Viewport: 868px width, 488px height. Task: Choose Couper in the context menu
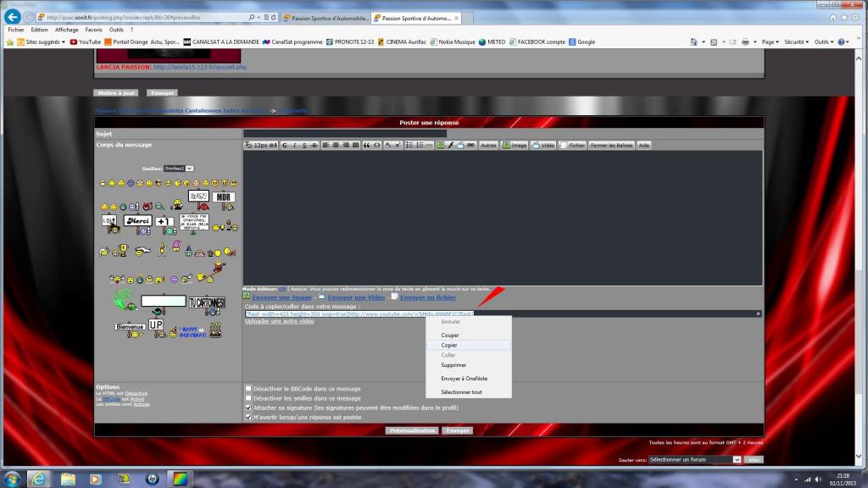[x=468, y=335]
